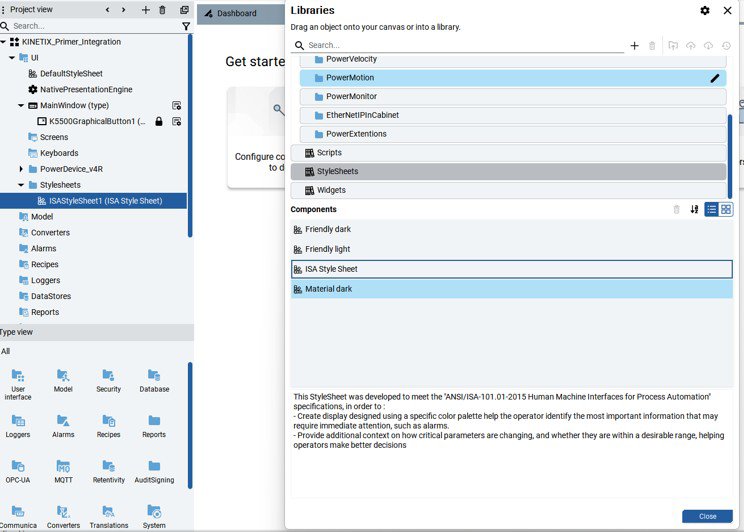Screen dimensions: 744x532
Task: Open User interface type category
Action: [18, 384]
